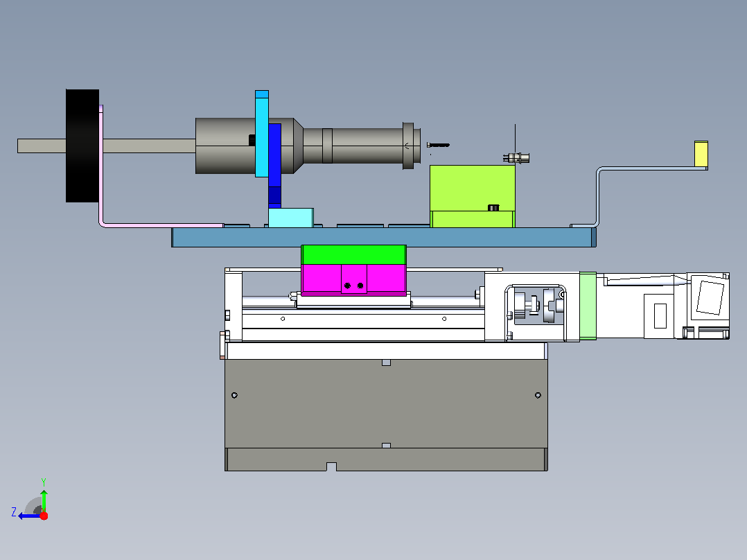Select the light cyan foot block

point(290,218)
